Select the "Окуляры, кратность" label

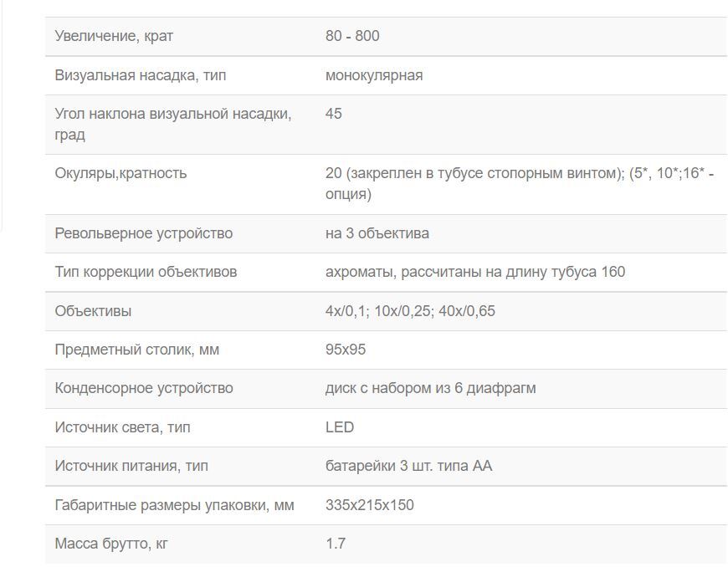click(120, 173)
